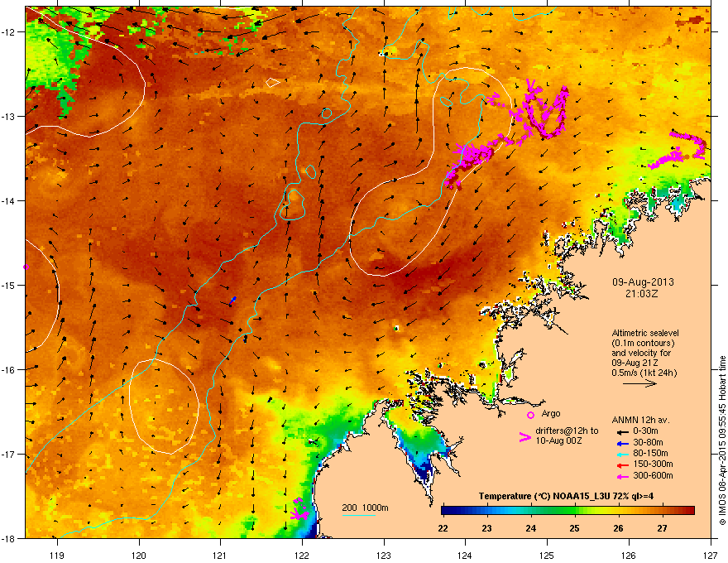The height and width of the screenshot is (563, 728).
Task: Click the latitude axis label -18
Action: tap(9, 538)
